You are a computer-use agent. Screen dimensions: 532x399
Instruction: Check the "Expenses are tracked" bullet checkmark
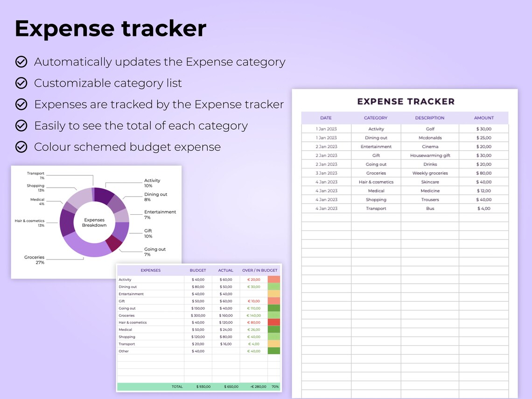tap(21, 105)
